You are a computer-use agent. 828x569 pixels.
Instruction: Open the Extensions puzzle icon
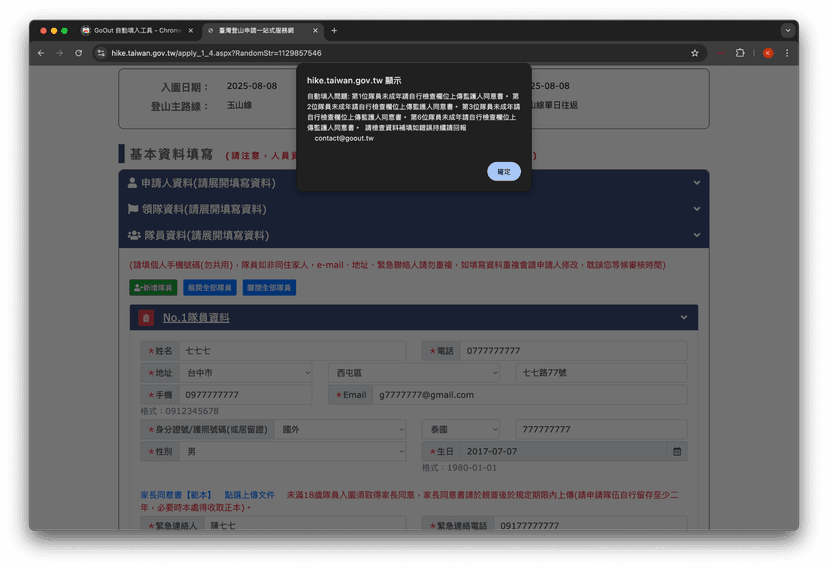point(740,53)
